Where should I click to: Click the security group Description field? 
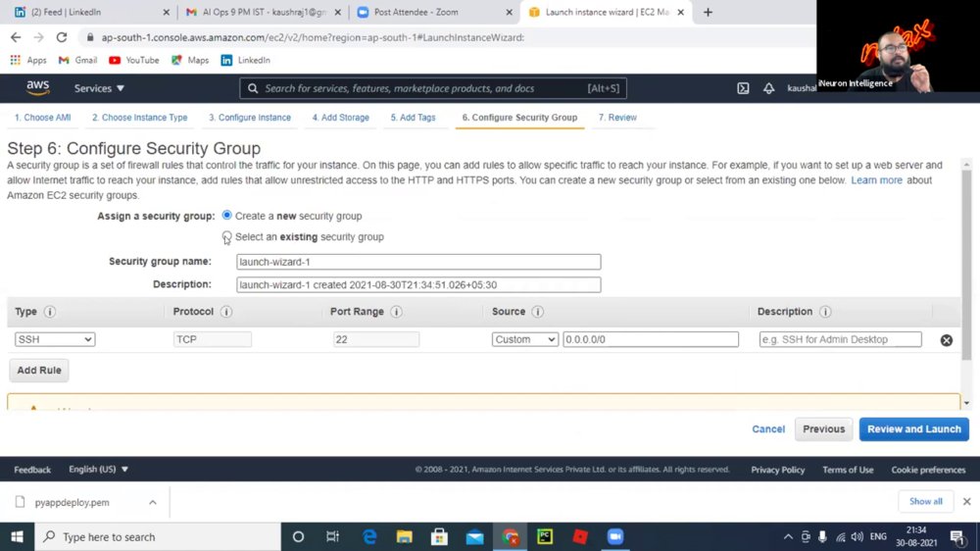tap(418, 284)
